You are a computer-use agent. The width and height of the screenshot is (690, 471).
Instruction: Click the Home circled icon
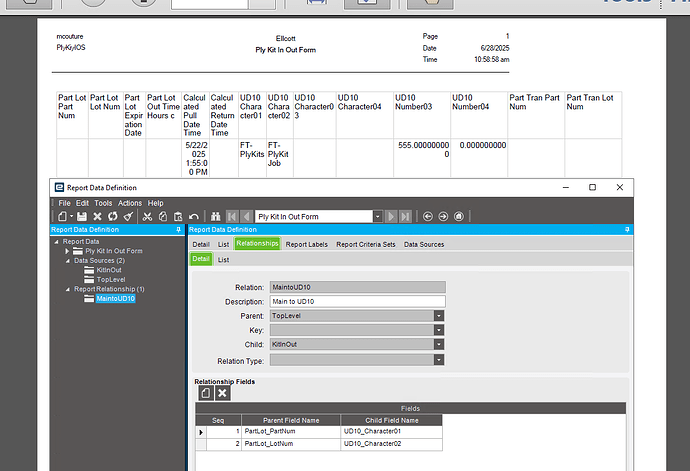(459, 216)
